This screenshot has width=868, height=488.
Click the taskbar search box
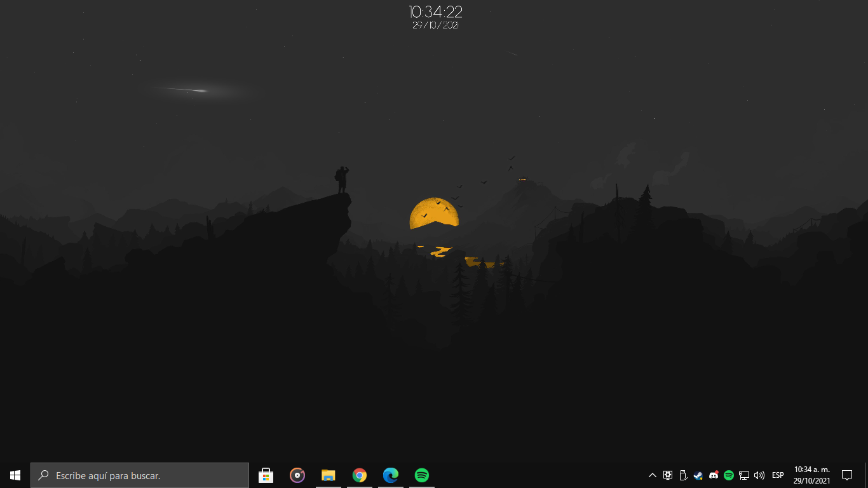pyautogui.click(x=140, y=475)
